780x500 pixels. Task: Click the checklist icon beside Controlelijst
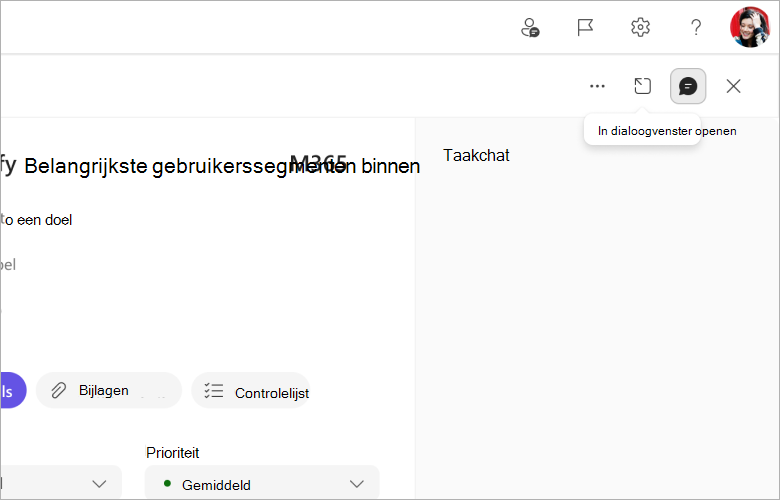214,391
